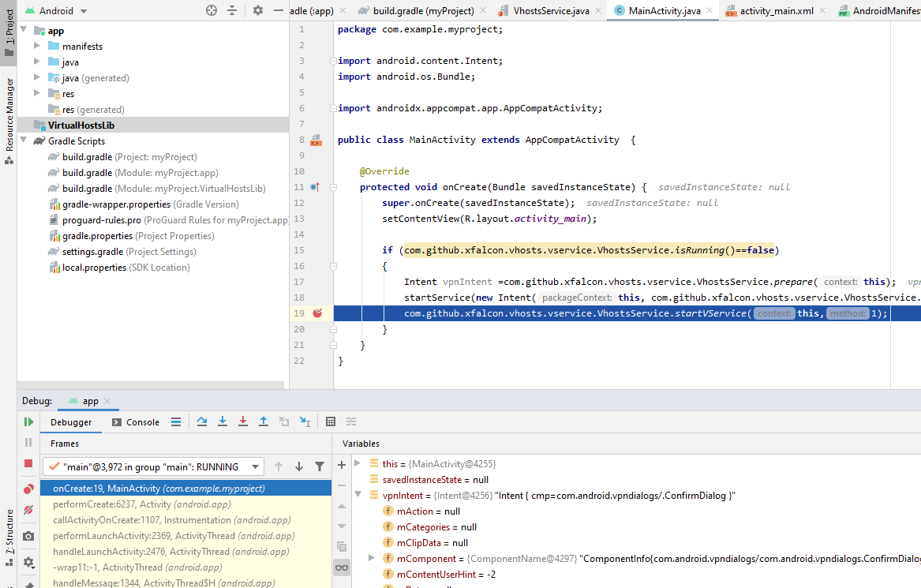
Task: Open the Android project view dropdown
Action: coord(56,10)
